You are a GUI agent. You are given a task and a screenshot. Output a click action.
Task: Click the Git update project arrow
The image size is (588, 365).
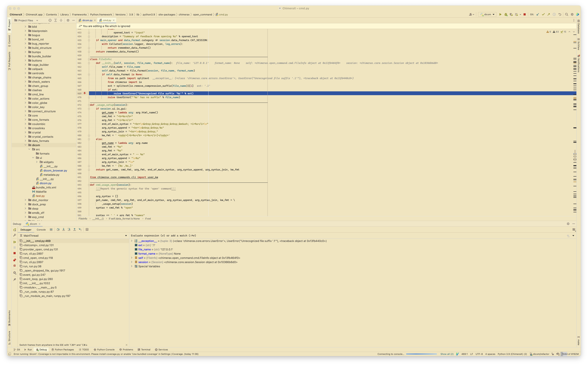tap(538, 14)
